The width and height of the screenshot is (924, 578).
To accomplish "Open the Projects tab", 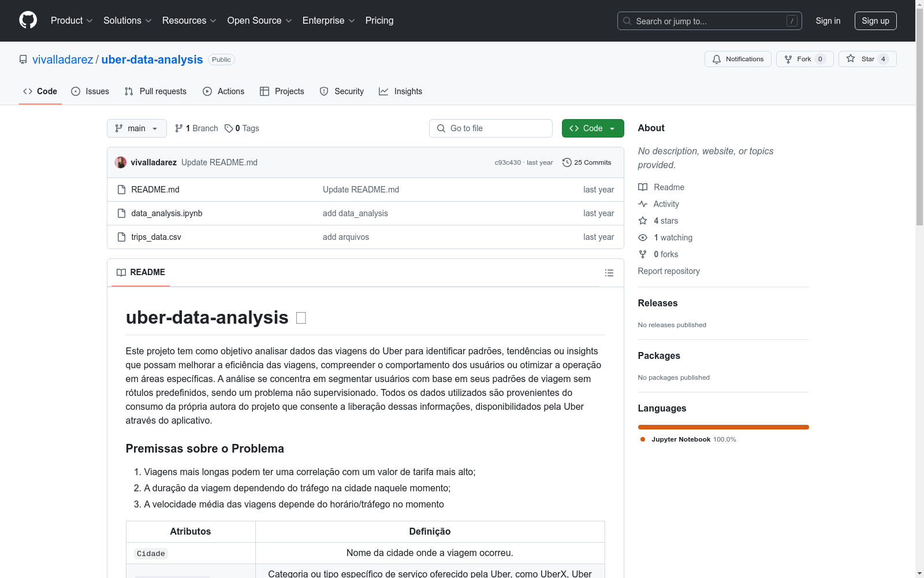I will pos(282,91).
